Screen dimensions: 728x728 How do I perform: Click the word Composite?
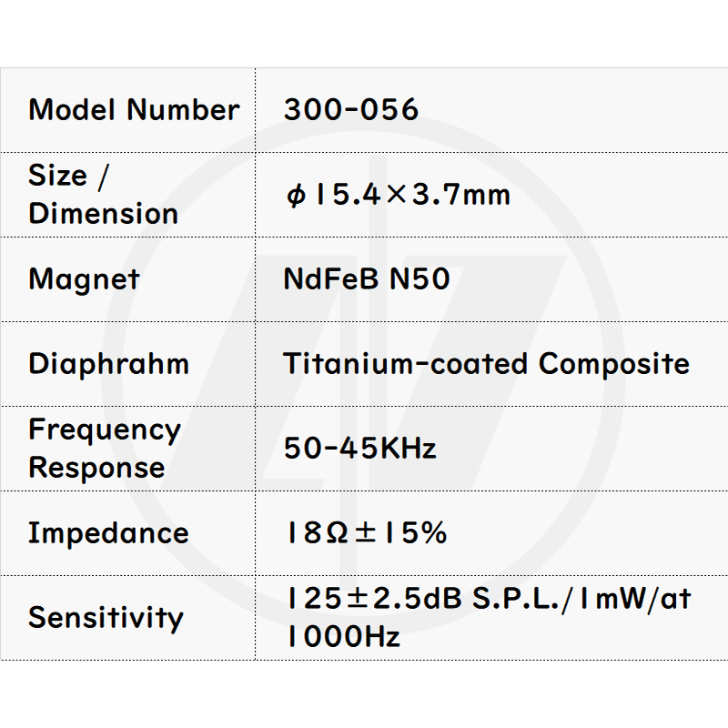(614, 364)
